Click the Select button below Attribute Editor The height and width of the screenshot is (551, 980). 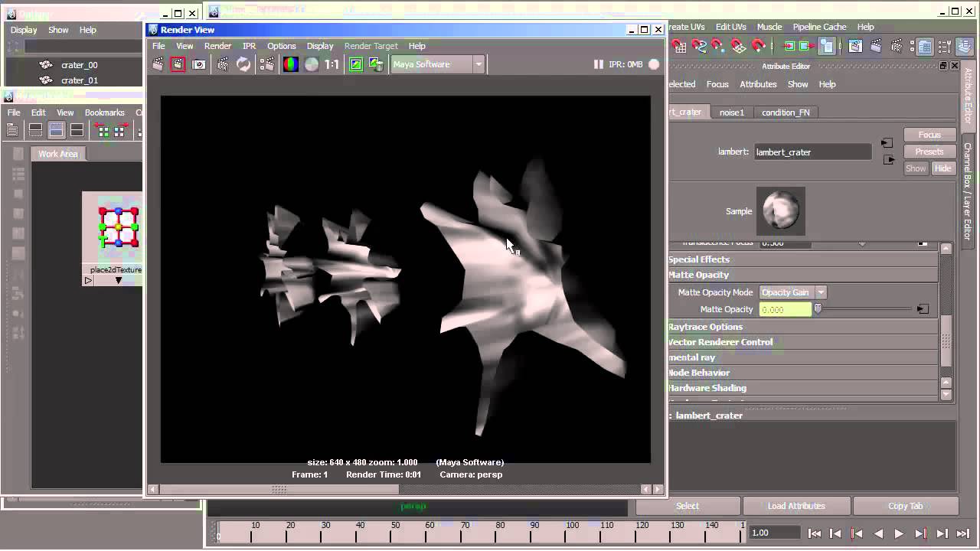(x=688, y=506)
